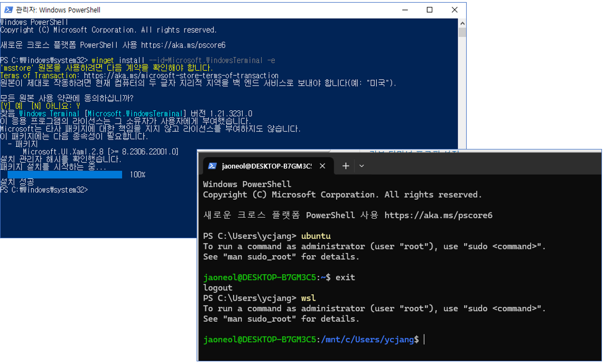Click the cyan 'Windows Terminal' package name
Viewport: 603px width, 364px height.
49,114
